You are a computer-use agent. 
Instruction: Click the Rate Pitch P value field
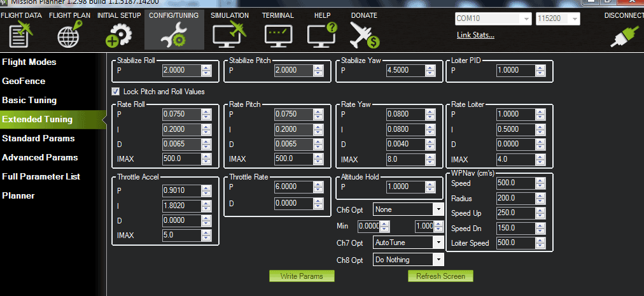coord(293,115)
